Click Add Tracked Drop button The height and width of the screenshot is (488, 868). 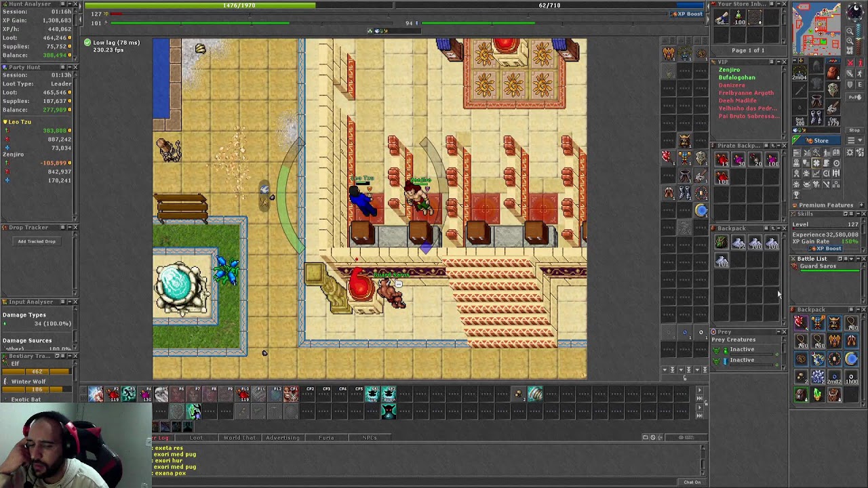pyautogui.click(x=37, y=241)
